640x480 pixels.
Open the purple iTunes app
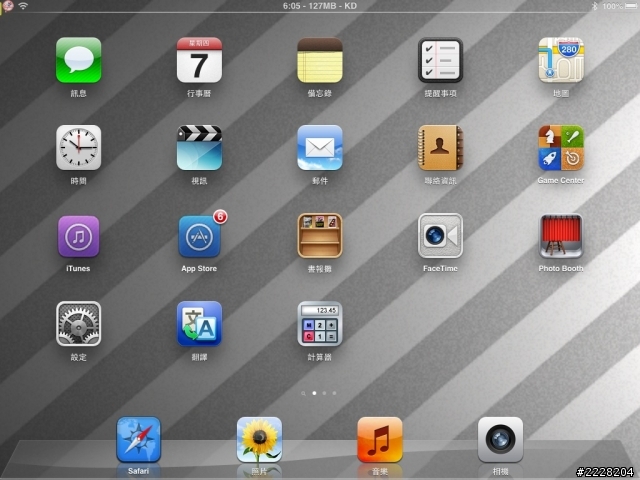[78, 236]
